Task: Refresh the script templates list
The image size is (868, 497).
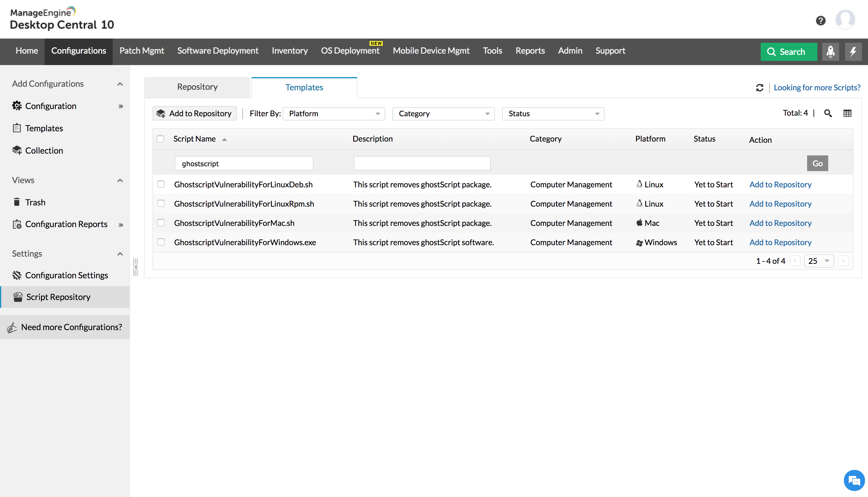Action: point(759,88)
